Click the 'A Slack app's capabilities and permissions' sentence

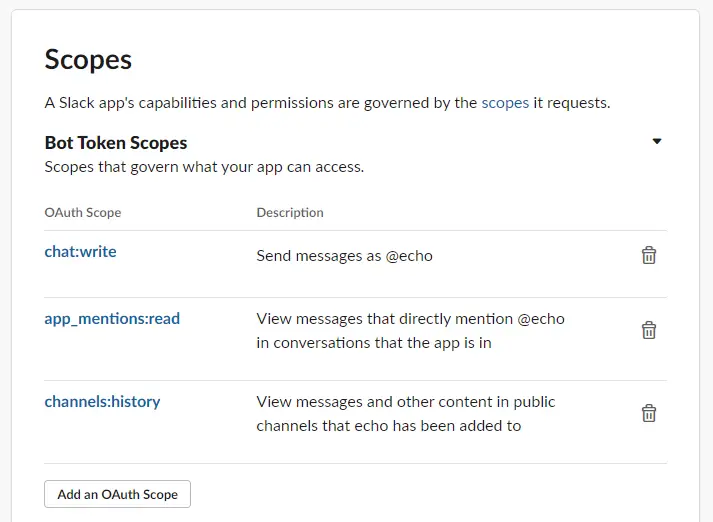tap(327, 103)
